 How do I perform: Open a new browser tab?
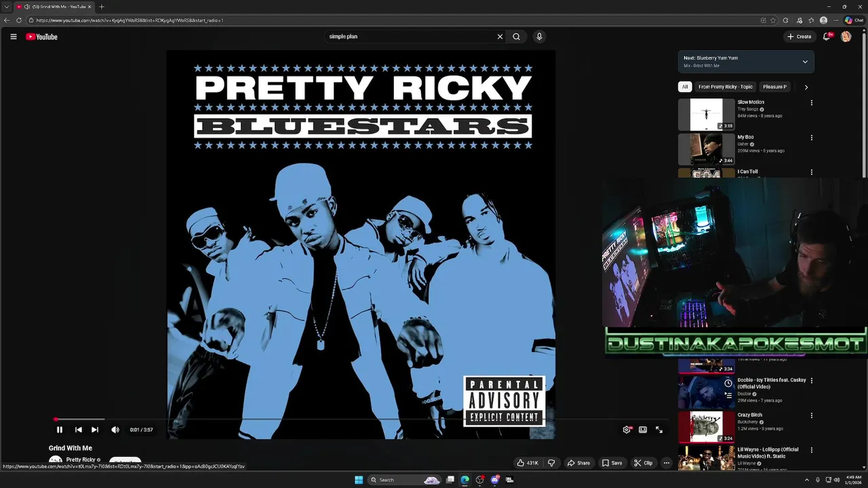102,7
